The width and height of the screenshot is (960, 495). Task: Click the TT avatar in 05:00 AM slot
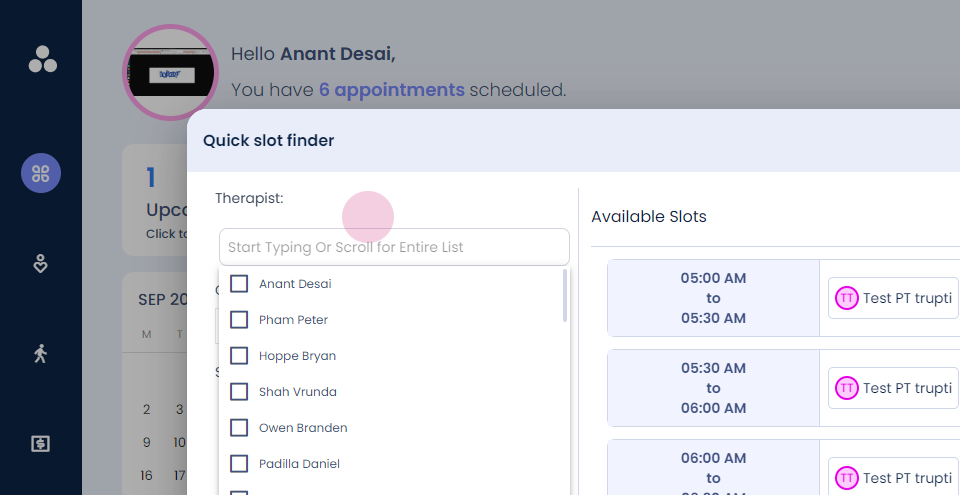(x=847, y=298)
